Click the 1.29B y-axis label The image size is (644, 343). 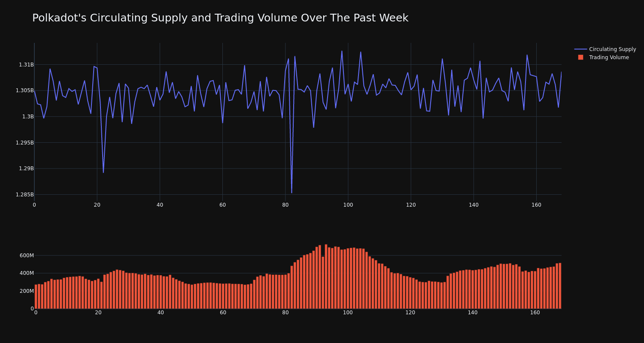(26, 168)
